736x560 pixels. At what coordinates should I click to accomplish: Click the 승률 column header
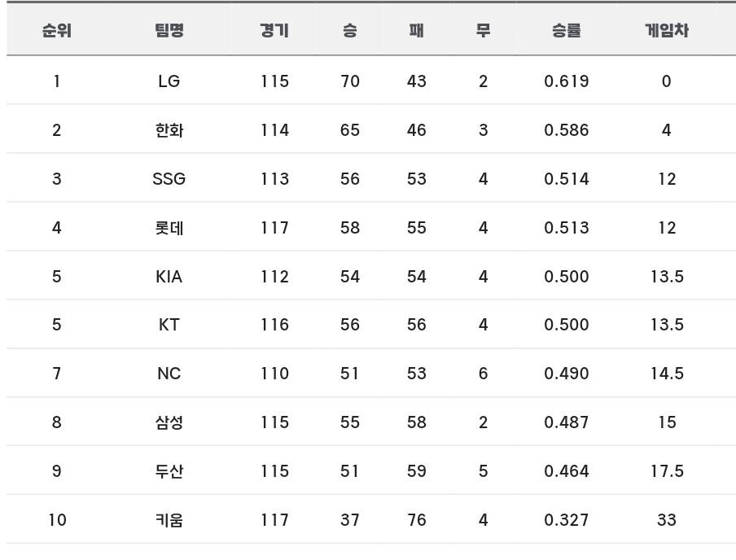(x=566, y=31)
